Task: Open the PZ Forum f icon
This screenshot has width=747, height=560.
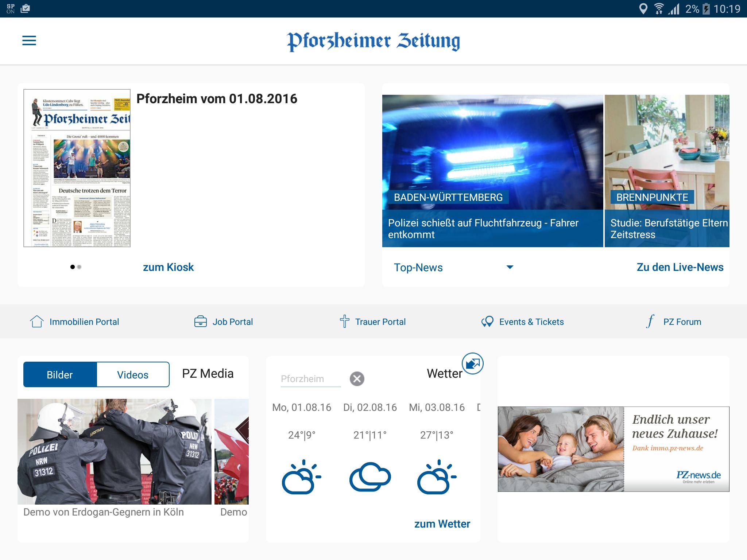Action: tap(650, 322)
